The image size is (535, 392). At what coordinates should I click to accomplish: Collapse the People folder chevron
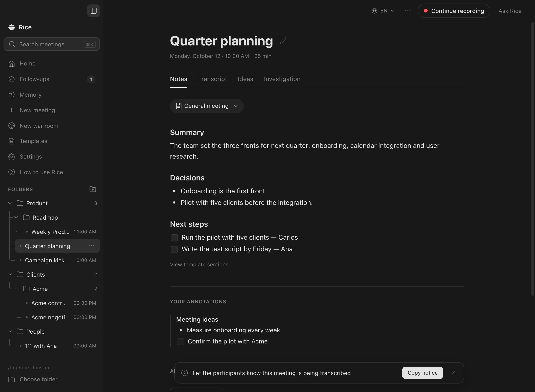coord(10,331)
